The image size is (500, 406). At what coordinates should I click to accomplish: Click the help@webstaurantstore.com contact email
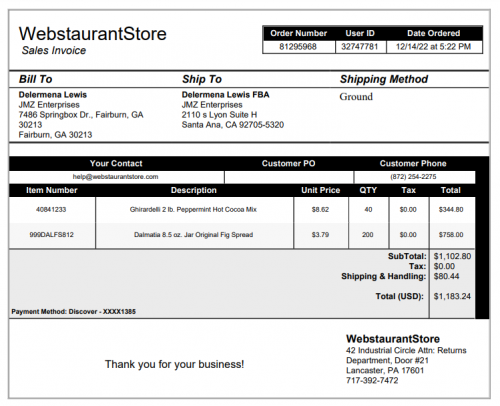tap(116, 177)
